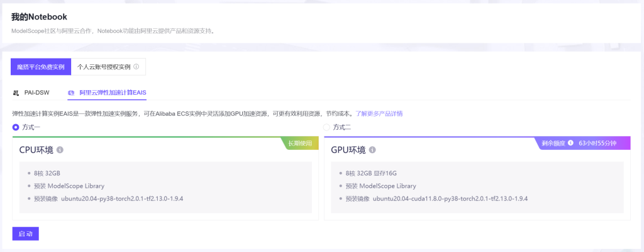Viewport: 644px width, 252px height.
Task: Click the 启动 button
Action: click(x=25, y=234)
